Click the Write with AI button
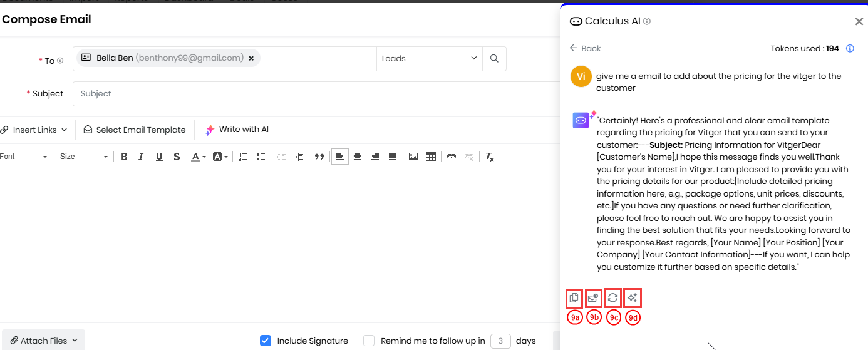 click(237, 130)
